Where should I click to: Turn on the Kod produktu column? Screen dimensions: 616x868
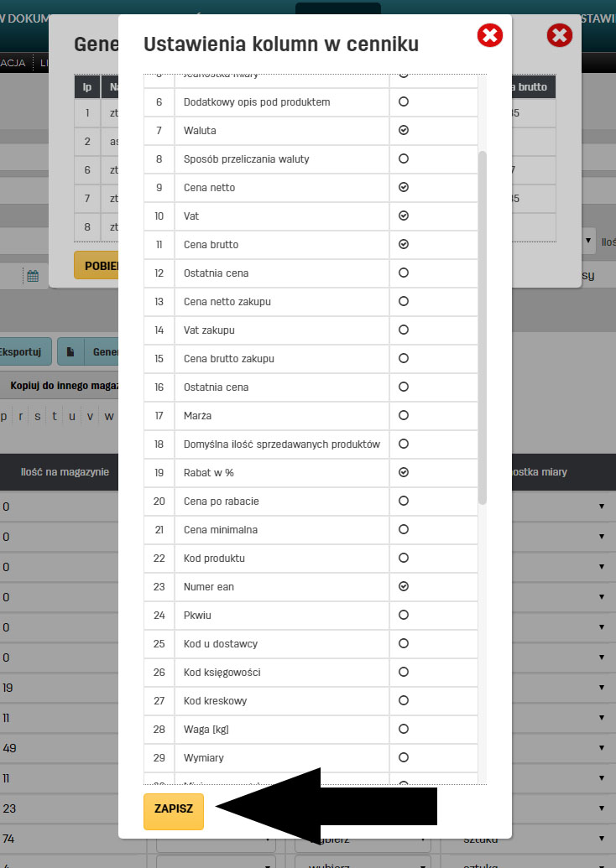tap(404, 559)
